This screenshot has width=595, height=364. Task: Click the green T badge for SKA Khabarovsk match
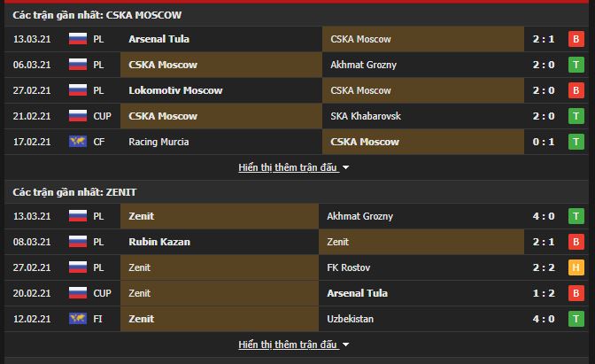[576, 116]
